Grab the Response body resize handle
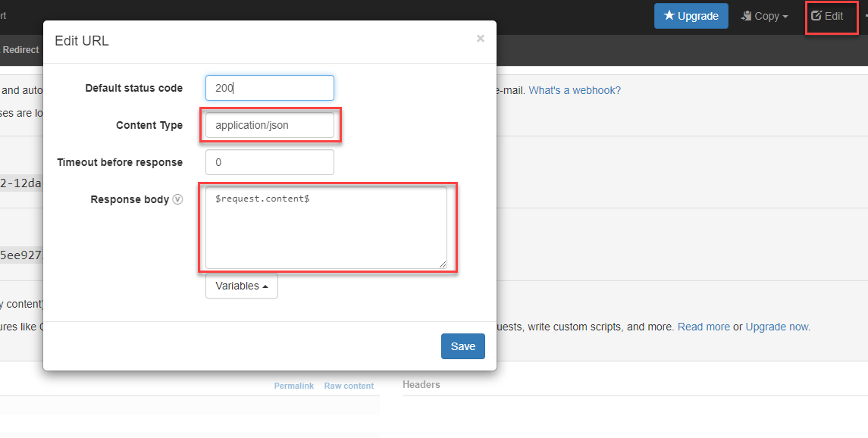 pos(443,264)
